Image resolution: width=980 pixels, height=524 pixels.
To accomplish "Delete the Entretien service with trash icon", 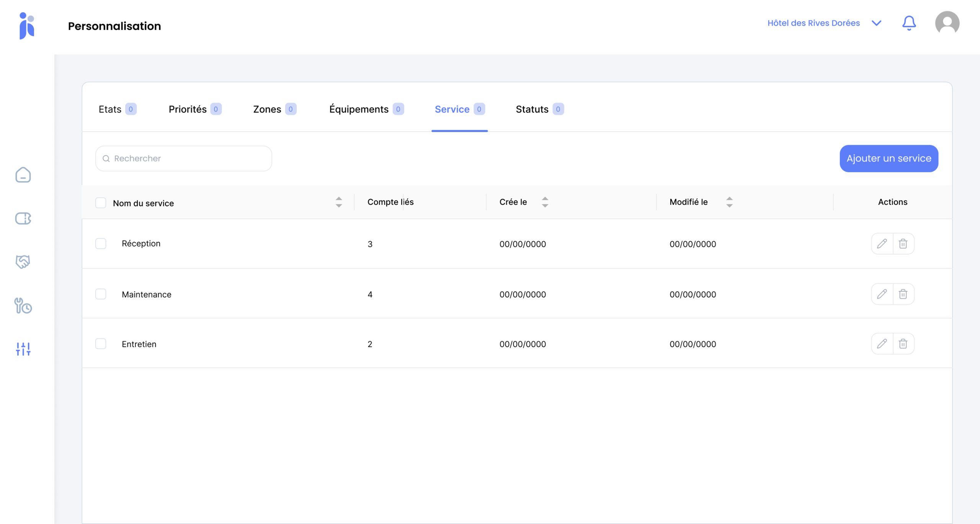I will [x=903, y=344].
